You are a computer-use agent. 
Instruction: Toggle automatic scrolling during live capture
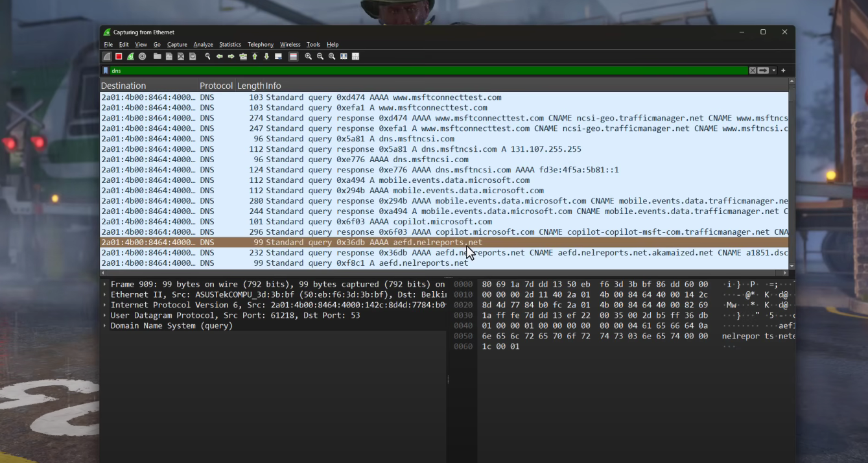pos(278,56)
